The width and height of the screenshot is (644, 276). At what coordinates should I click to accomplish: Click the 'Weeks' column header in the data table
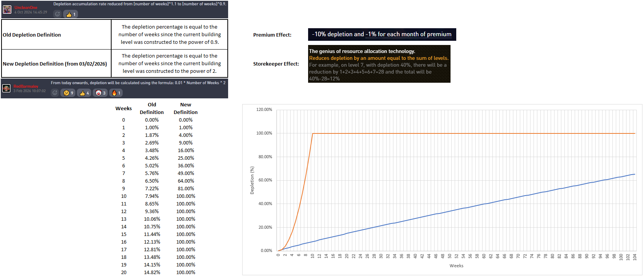click(123, 108)
